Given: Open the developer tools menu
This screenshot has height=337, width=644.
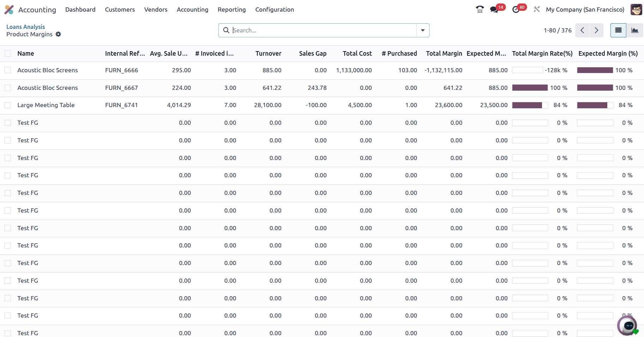Looking at the screenshot, I should tap(537, 10).
